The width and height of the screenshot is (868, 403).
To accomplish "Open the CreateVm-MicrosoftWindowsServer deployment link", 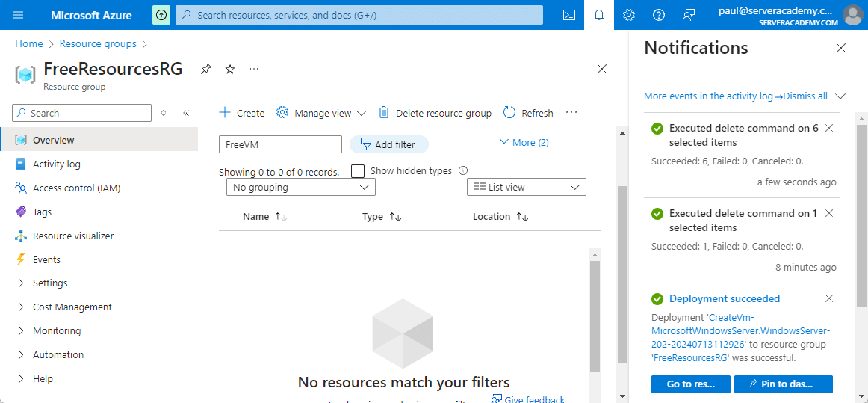I will point(740,331).
